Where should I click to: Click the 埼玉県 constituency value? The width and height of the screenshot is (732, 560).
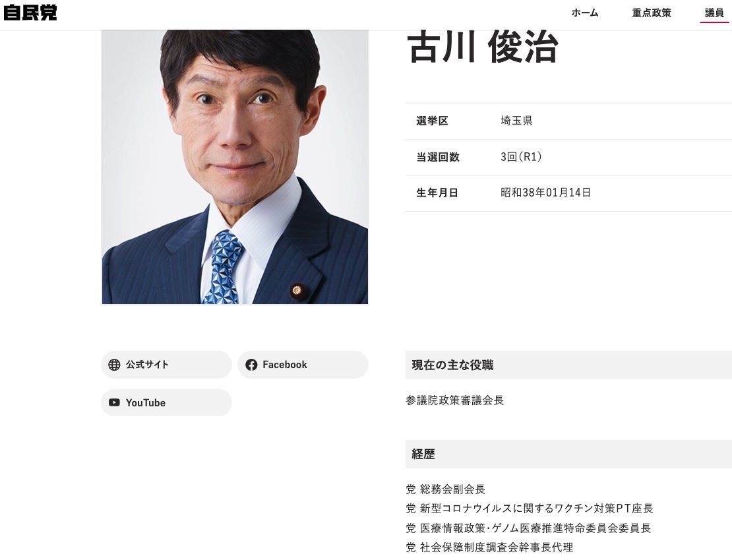tap(516, 121)
